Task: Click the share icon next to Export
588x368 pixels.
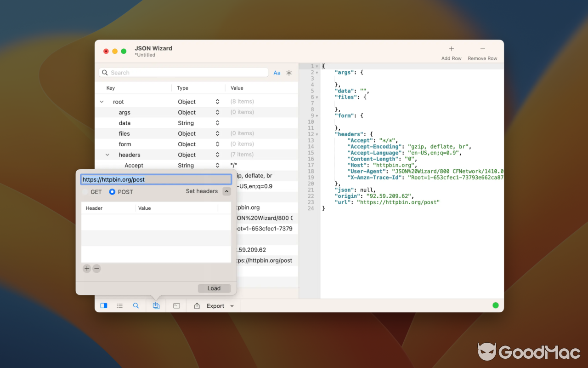Action: point(196,305)
